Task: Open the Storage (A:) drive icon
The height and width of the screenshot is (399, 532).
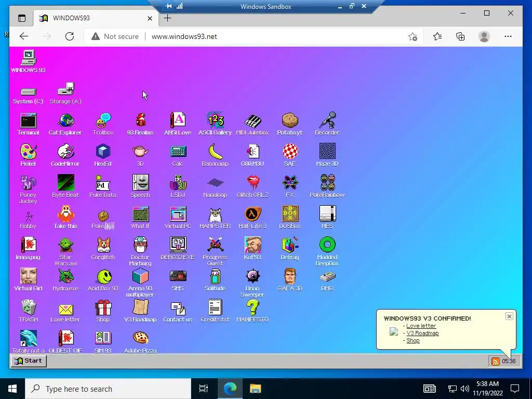Action: [65, 94]
